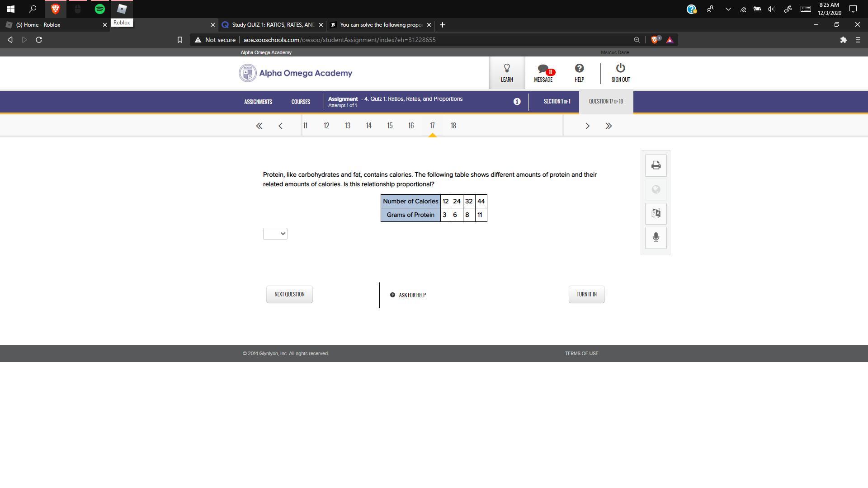Open the translate tool icon

[x=656, y=213]
